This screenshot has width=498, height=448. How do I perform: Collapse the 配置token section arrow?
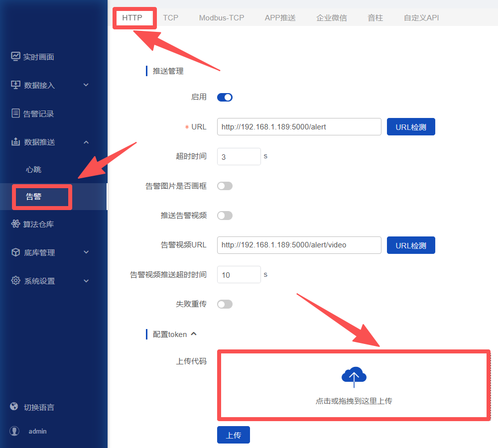(x=194, y=334)
